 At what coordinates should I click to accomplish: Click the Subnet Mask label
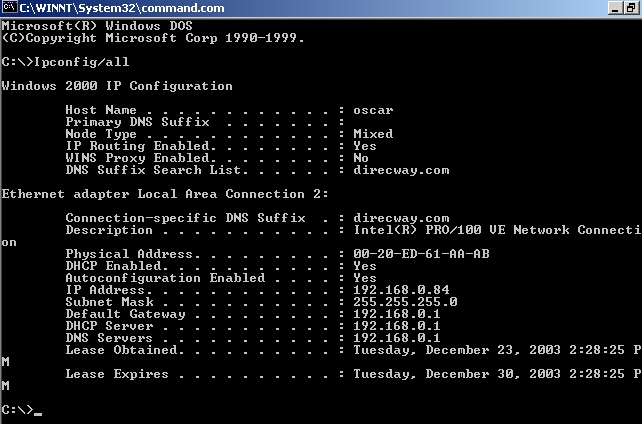coord(109,302)
